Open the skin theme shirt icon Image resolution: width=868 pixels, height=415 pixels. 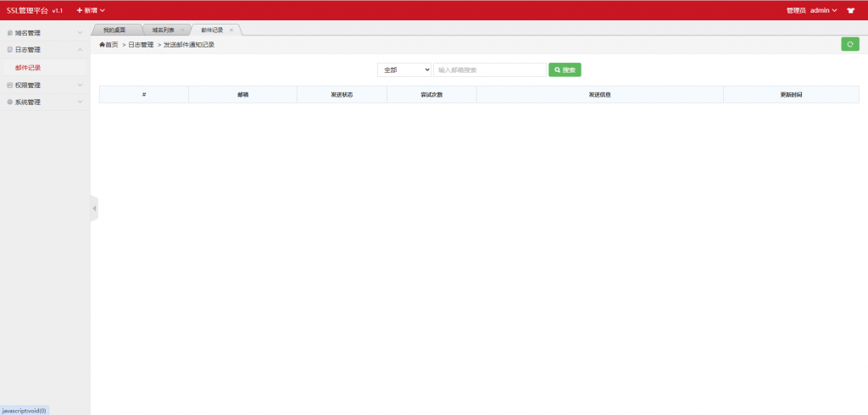tap(850, 10)
